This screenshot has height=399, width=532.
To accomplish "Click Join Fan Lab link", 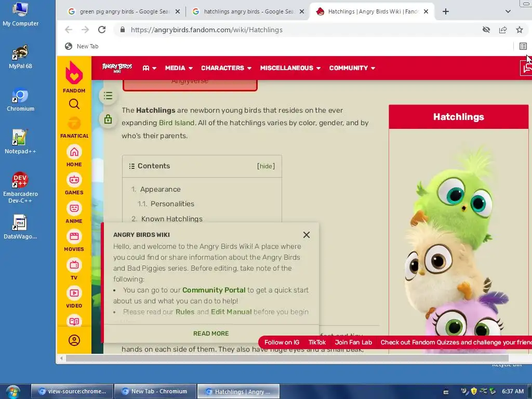I will [x=353, y=342].
